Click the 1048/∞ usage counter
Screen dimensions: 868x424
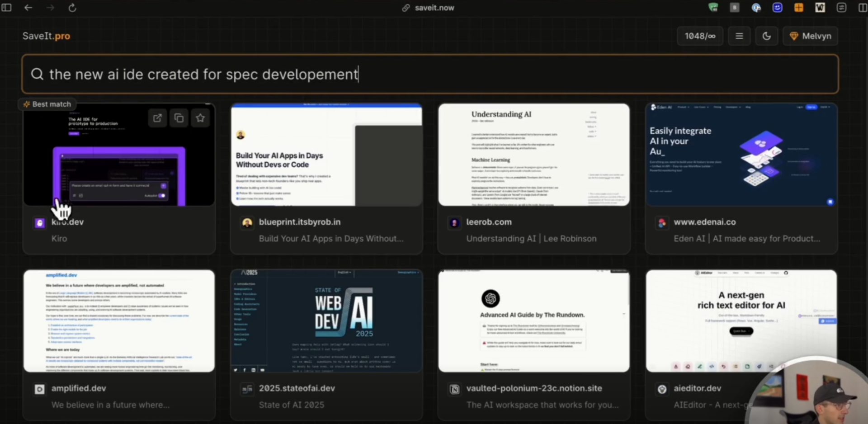coord(700,36)
